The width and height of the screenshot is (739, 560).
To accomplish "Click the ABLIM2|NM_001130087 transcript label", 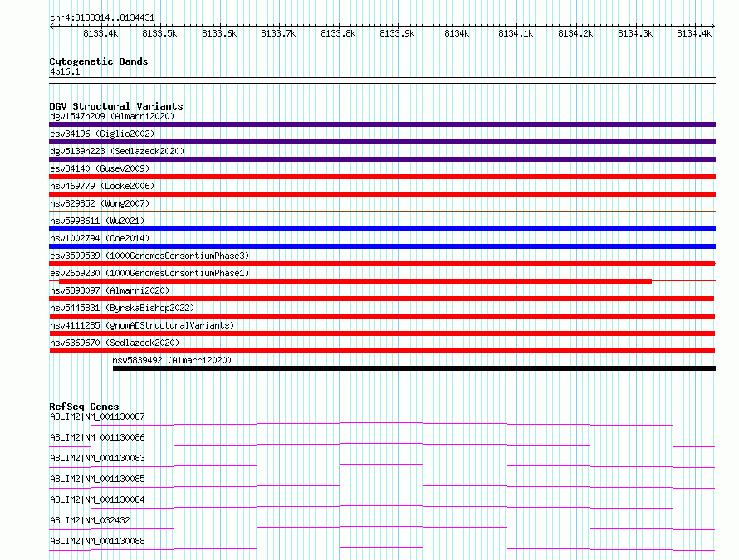I will 97,416.
